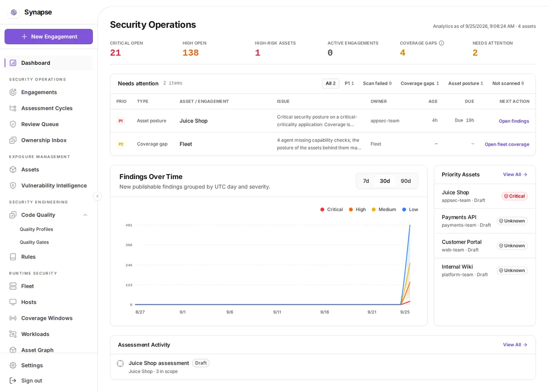Click the Juice Shop assessment status icon
This screenshot has height=392, width=548.
pyautogui.click(x=120, y=363)
